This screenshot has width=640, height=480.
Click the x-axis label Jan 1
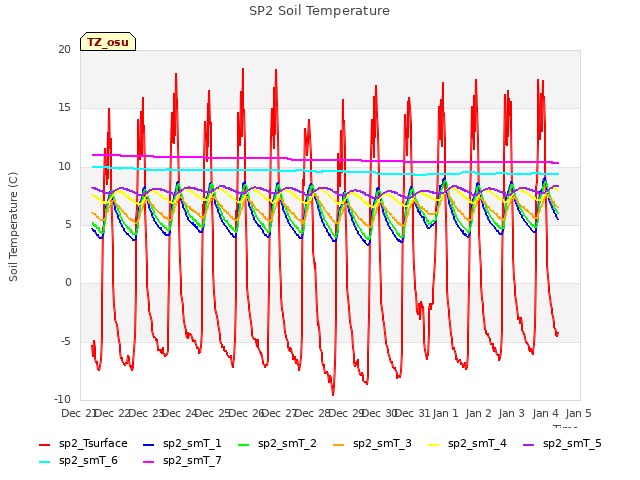point(446,413)
